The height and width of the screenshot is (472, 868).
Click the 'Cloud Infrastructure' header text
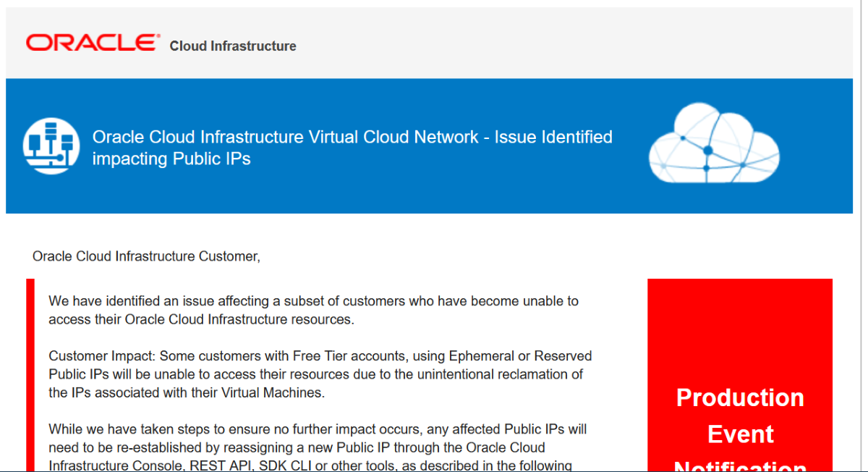pyautogui.click(x=233, y=46)
